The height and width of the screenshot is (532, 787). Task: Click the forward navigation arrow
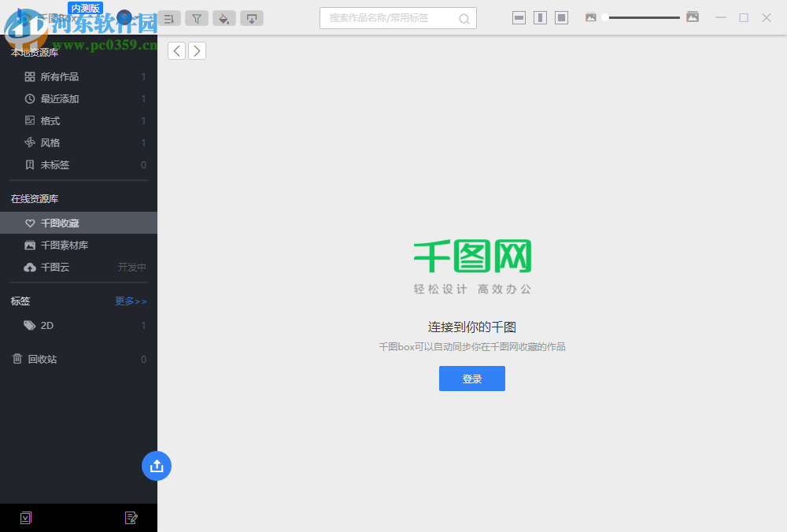click(x=196, y=50)
